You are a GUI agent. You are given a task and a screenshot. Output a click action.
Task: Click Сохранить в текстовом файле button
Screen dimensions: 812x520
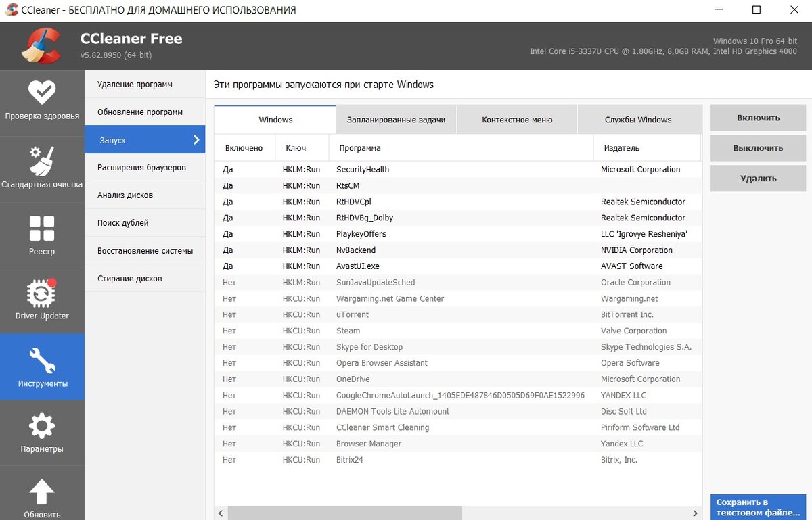pos(758,507)
